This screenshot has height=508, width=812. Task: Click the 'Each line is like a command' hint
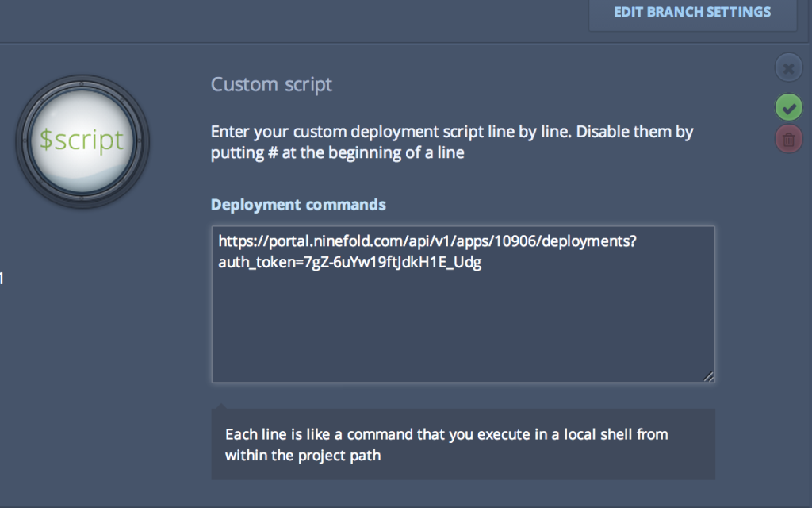click(446, 434)
